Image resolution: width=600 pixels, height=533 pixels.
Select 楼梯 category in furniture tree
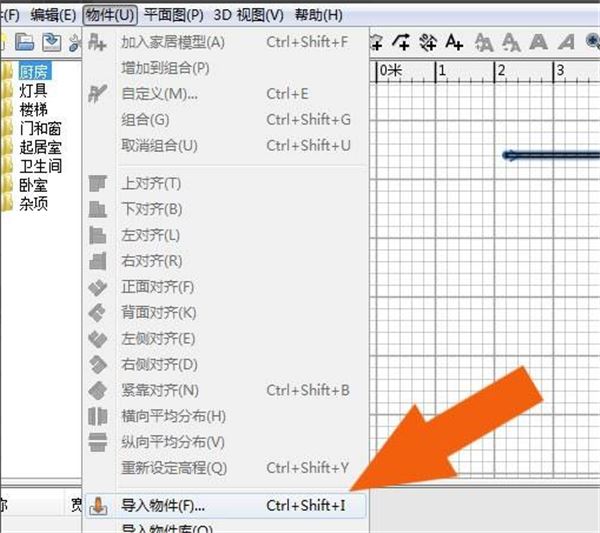33,109
